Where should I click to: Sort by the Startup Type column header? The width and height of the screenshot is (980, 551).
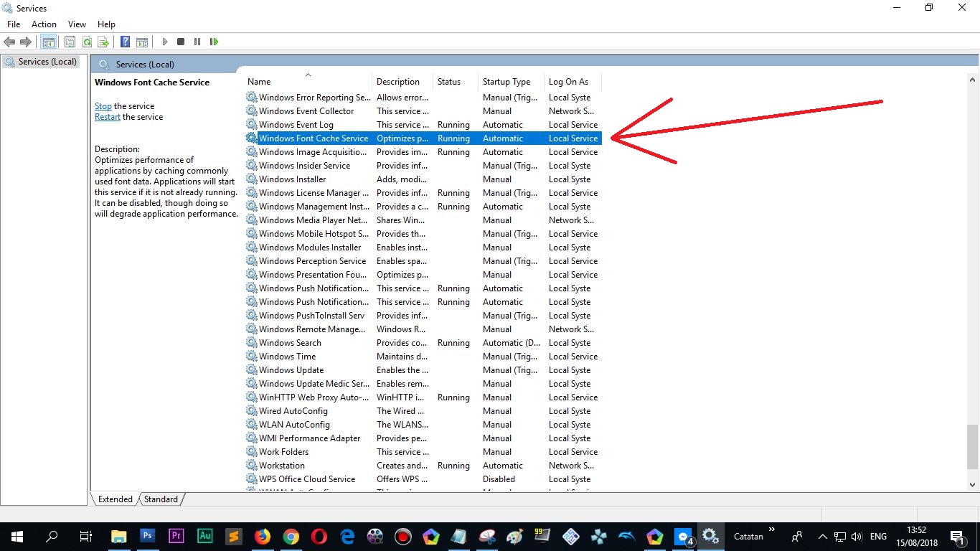[511, 82]
